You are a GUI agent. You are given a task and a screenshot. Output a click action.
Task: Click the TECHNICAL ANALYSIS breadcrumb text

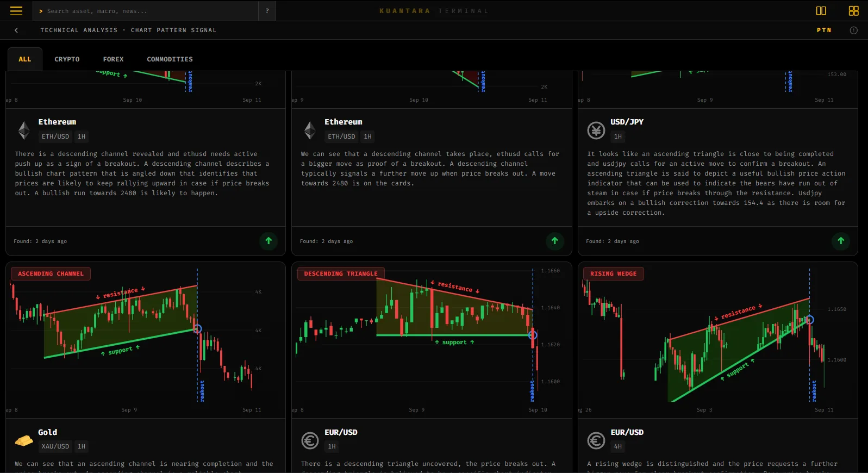(79, 30)
